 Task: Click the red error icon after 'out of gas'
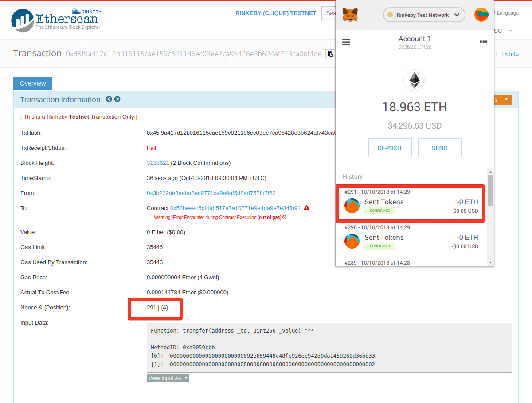click(285, 217)
